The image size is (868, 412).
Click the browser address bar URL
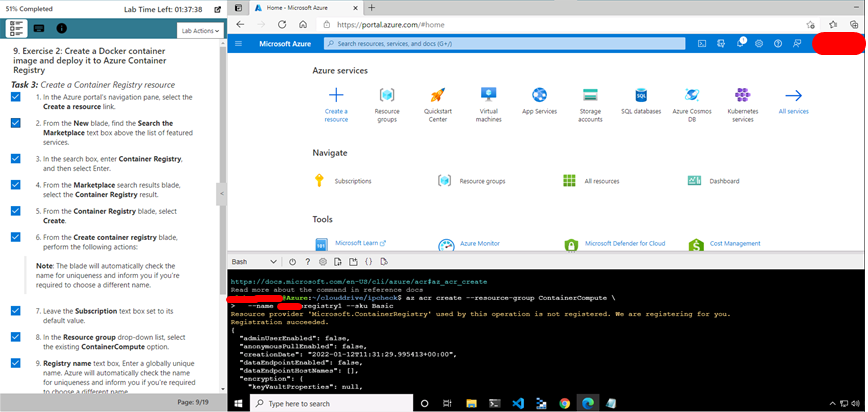click(x=391, y=25)
